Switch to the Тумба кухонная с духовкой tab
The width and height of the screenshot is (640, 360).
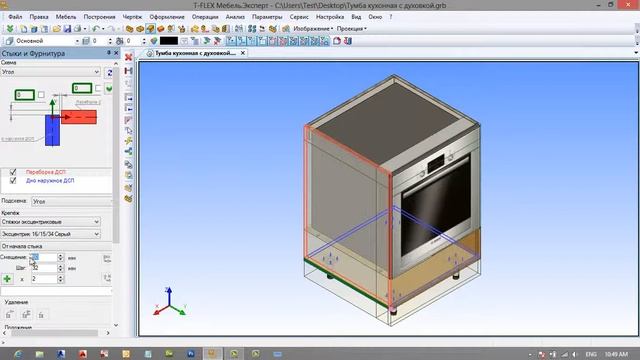[195, 53]
